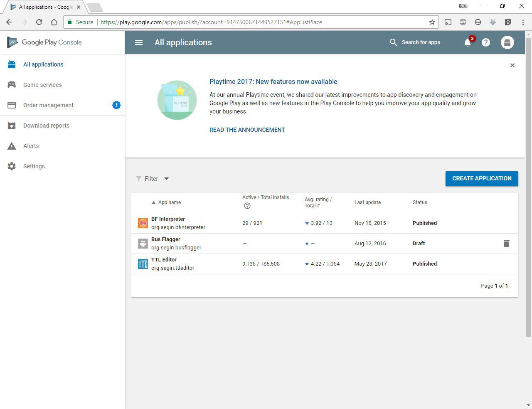The width and height of the screenshot is (532, 409).
Task: Open the account avatar menu
Action: 507,42
